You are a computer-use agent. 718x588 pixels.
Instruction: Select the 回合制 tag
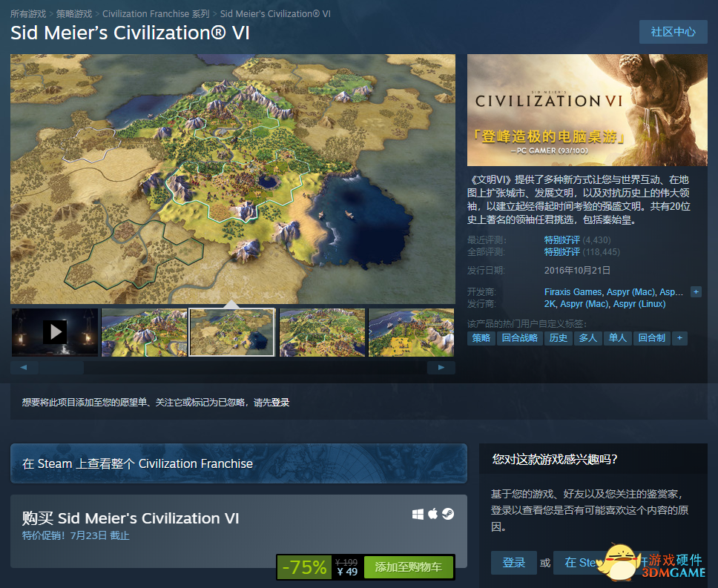pyautogui.click(x=651, y=338)
